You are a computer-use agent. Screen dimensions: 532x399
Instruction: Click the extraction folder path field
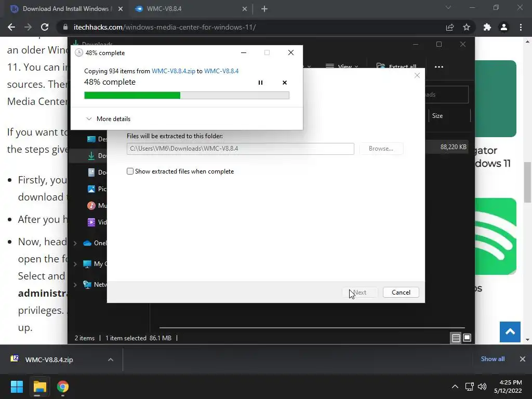pos(240,149)
